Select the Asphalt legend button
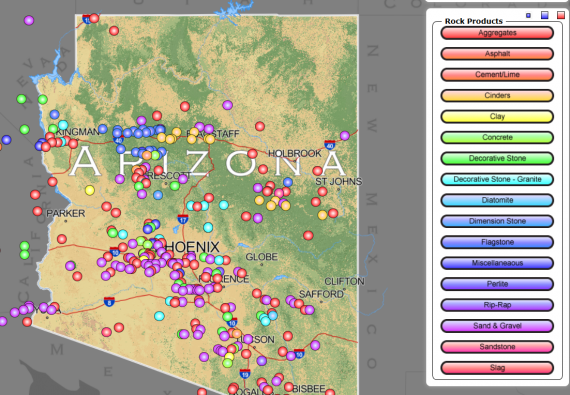This screenshot has width=570, height=395. [x=497, y=54]
